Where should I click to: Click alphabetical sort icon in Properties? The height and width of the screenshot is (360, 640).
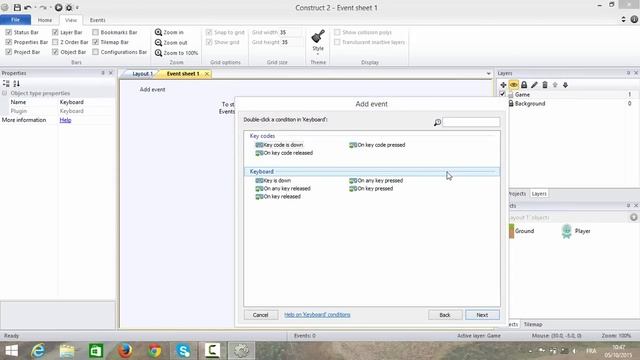tap(16, 84)
